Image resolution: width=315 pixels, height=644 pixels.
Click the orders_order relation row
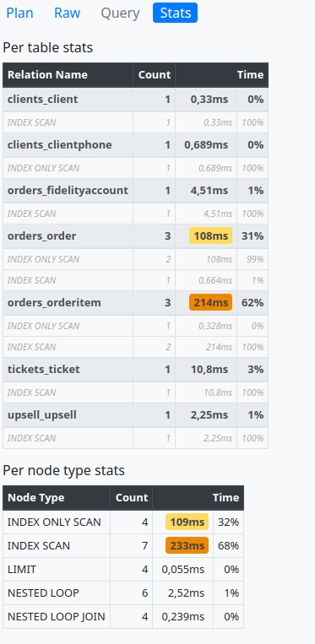coord(135,236)
